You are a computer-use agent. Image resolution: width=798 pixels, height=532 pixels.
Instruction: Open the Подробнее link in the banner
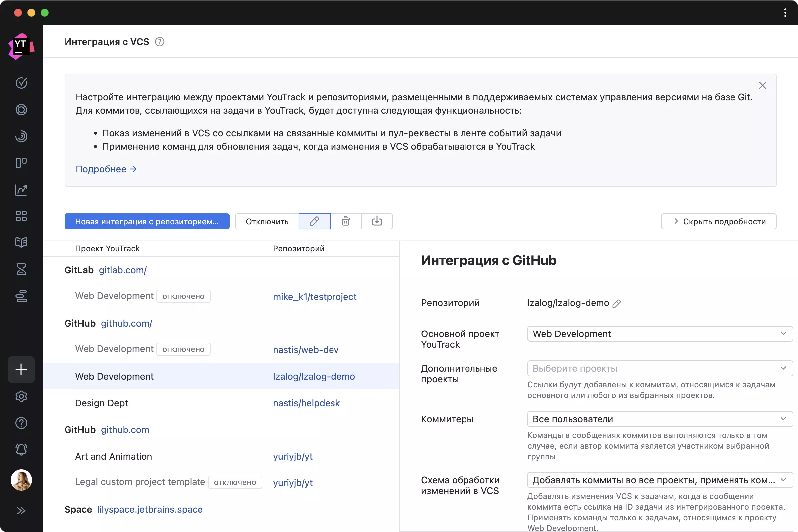click(x=102, y=169)
